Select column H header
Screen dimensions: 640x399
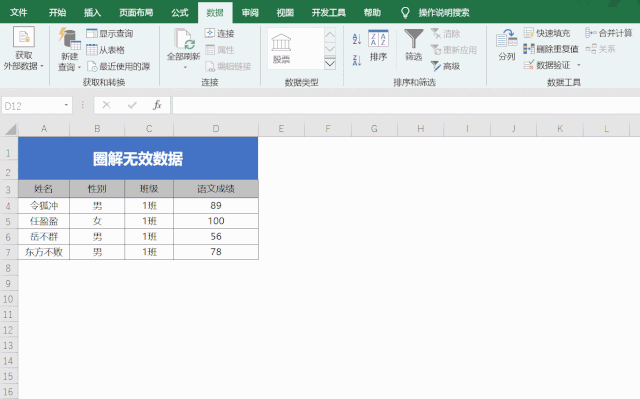point(420,129)
